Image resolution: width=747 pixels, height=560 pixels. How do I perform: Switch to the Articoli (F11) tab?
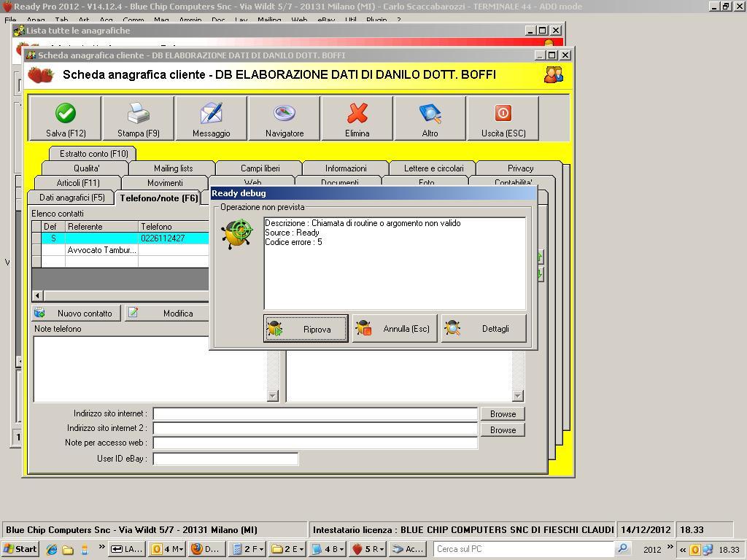tap(77, 183)
